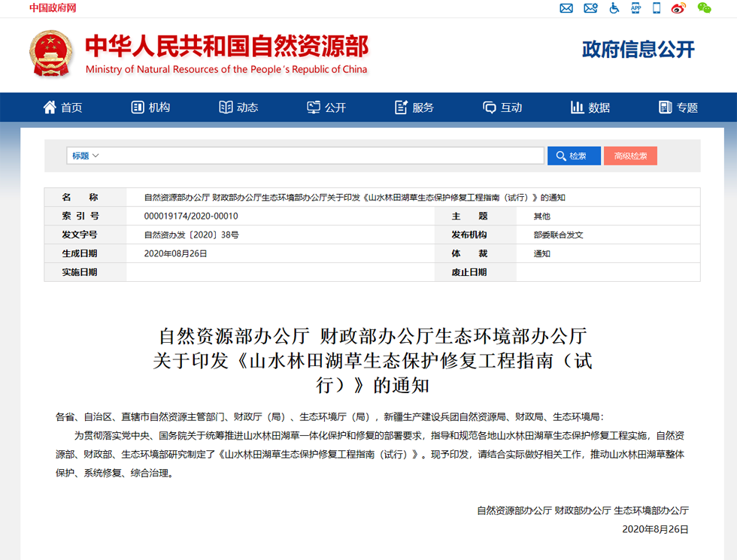
Task: Open the Weibo icon
Action: point(678,8)
